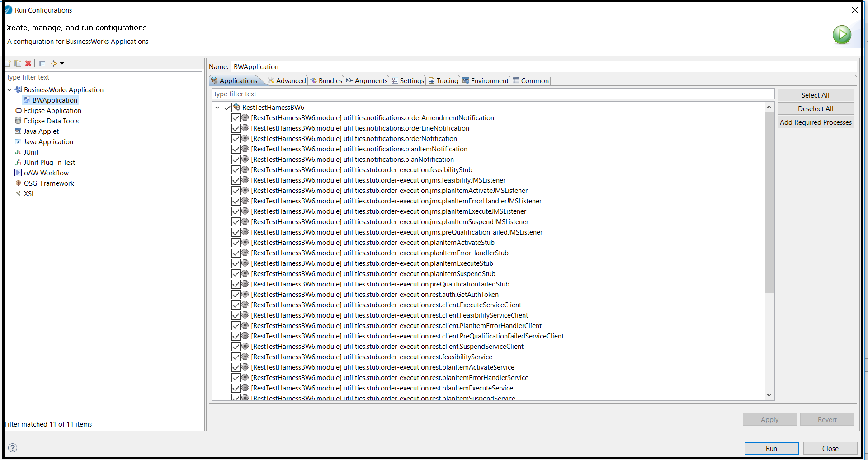This screenshot has height=460, width=868.
Task: Click the Select All button
Action: [x=815, y=95]
